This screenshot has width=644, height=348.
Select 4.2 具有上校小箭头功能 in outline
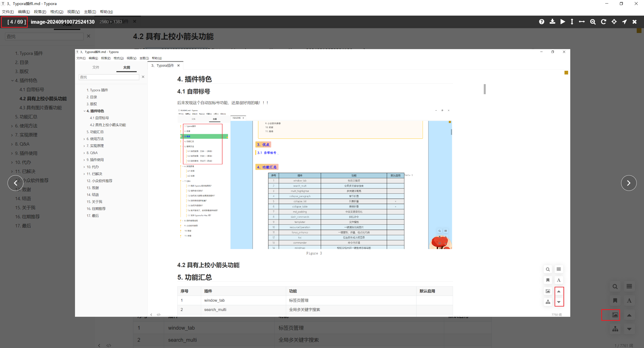43,99
